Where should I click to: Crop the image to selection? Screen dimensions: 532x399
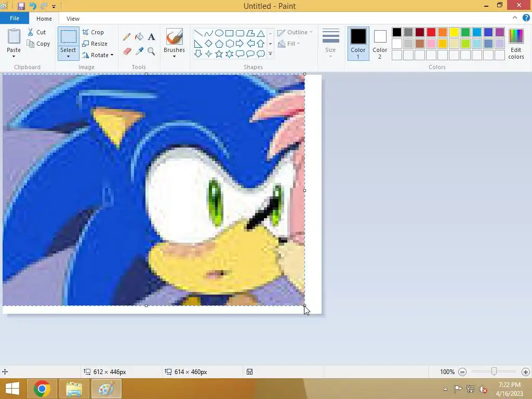coord(93,32)
